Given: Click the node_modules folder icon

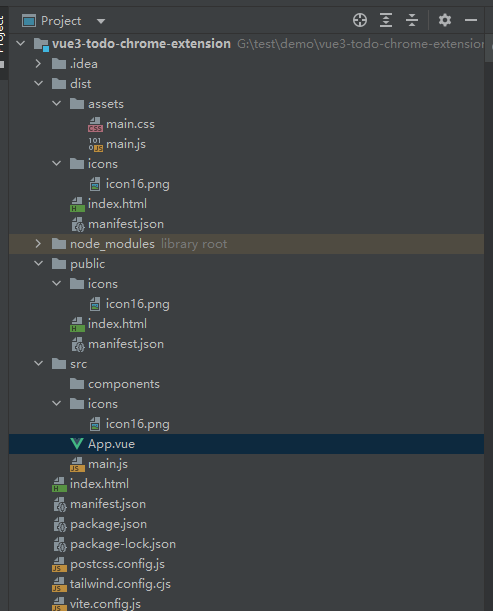Looking at the screenshot, I should 59,244.
